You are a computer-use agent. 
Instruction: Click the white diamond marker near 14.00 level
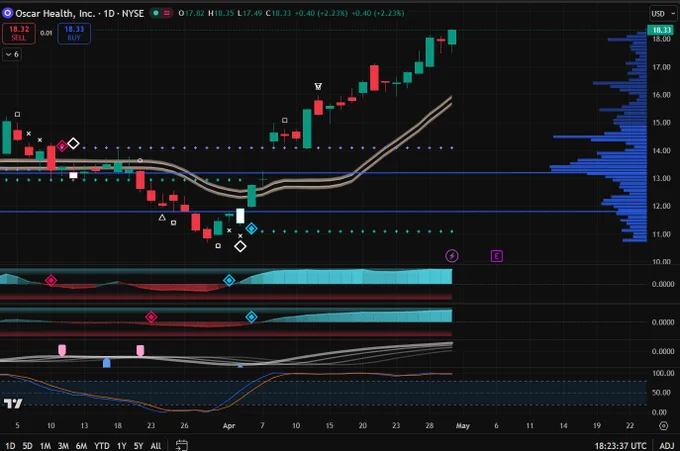click(73, 143)
